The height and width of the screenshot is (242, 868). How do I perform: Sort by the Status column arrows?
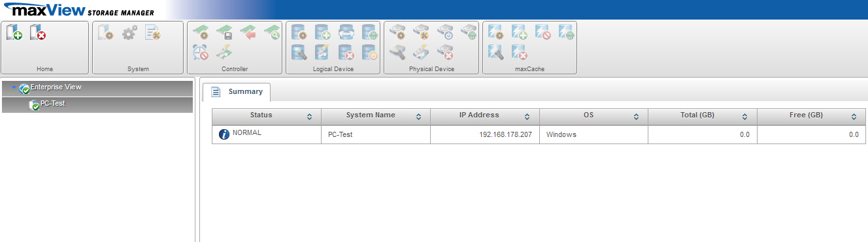309,116
